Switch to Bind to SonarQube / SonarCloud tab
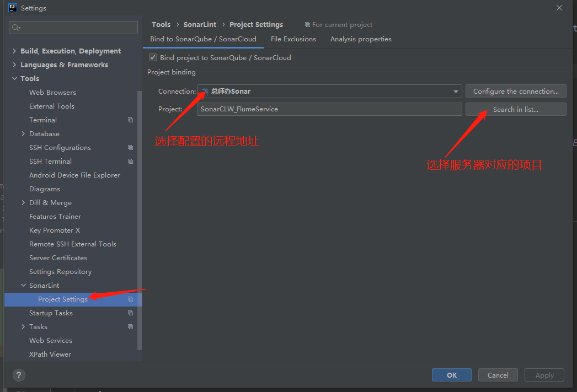577x392 pixels. pos(203,39)
